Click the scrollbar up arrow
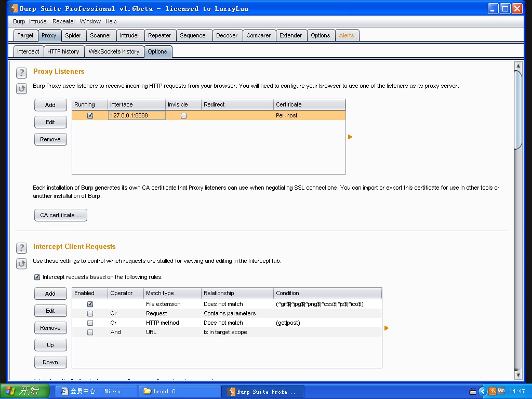Viewport: 532px width, 399px height. tap(518, 65)
